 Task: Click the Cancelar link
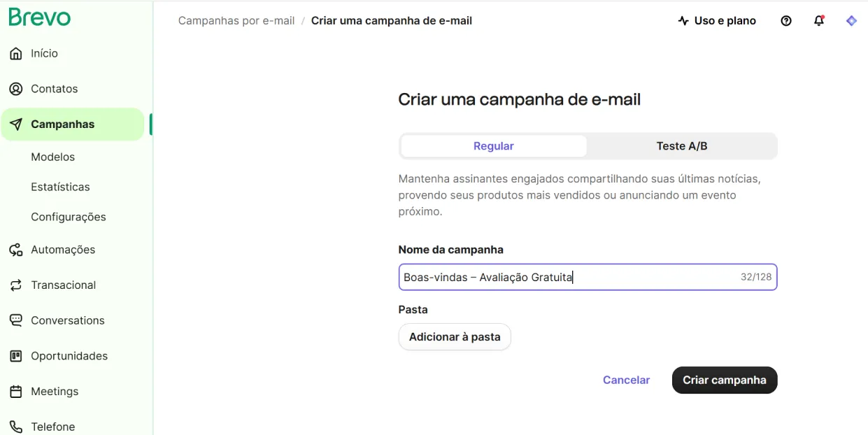pyautogui.click(x=626, y=380)
